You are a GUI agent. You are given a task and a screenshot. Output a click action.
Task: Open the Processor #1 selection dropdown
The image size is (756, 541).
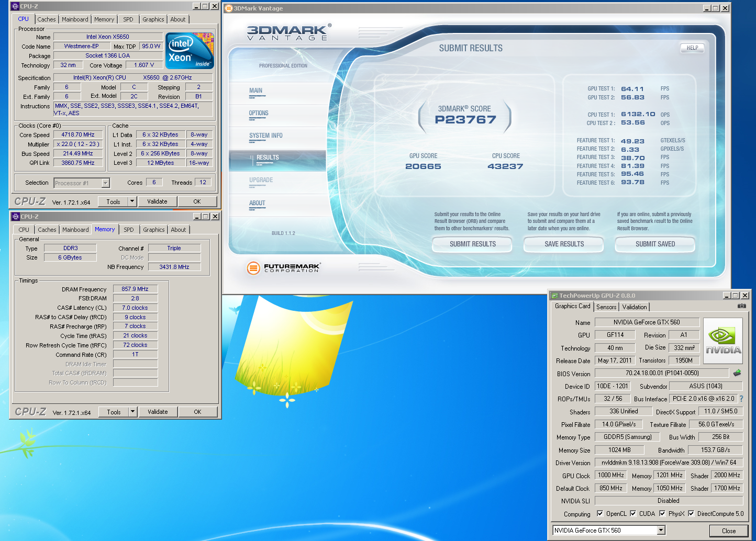(105, 183)
